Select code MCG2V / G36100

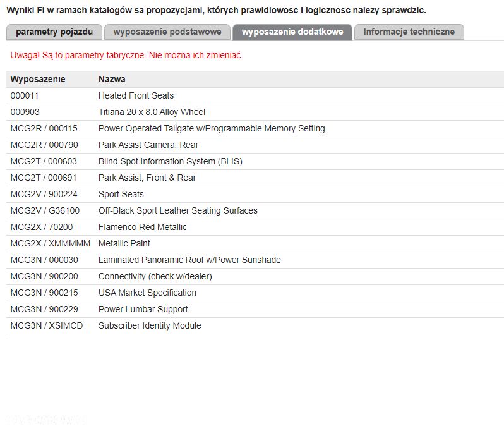tap(45, 210)
